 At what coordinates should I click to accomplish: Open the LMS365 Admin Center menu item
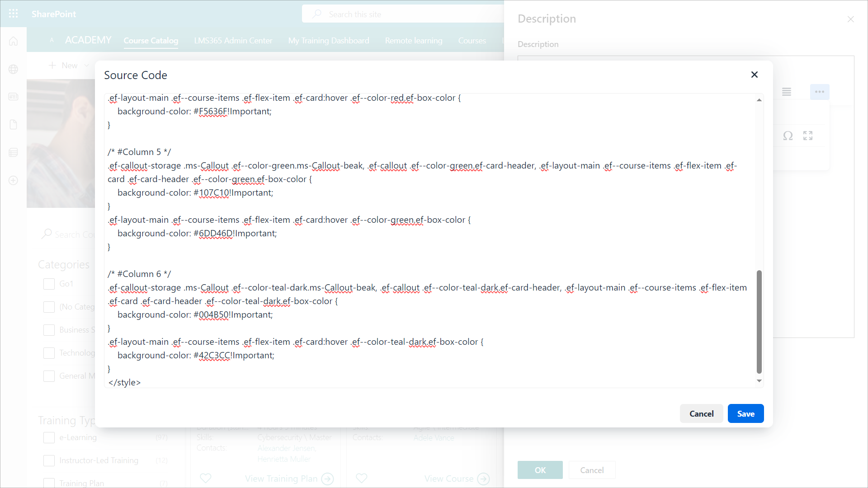(233, 41)
